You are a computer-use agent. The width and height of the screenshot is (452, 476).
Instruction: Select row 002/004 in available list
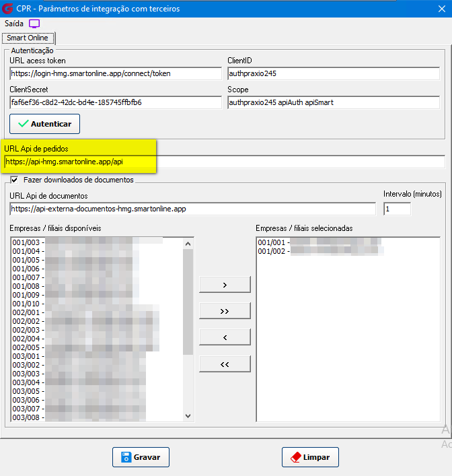coord(97,339)
